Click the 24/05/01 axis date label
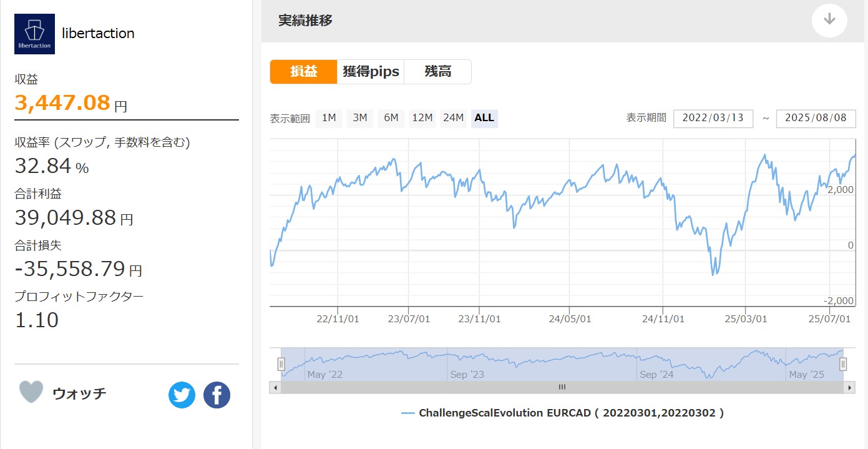This screenshot has height=449, width=868. coord(570,319)
